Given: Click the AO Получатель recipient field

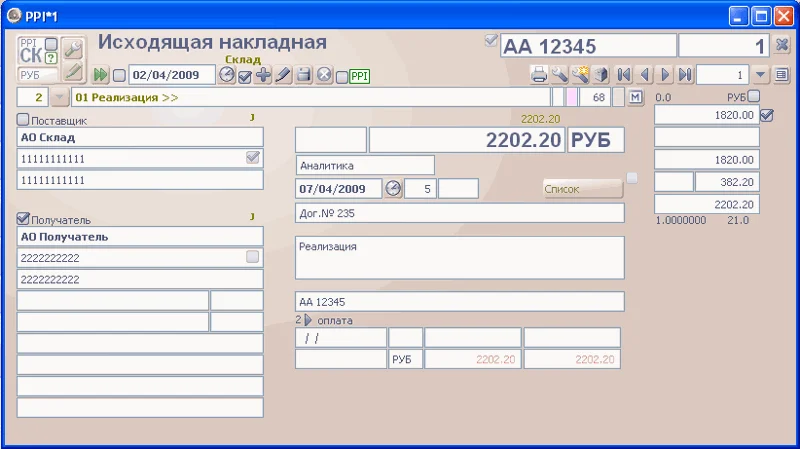Looking at the screenshot, I should coord(140,237).
